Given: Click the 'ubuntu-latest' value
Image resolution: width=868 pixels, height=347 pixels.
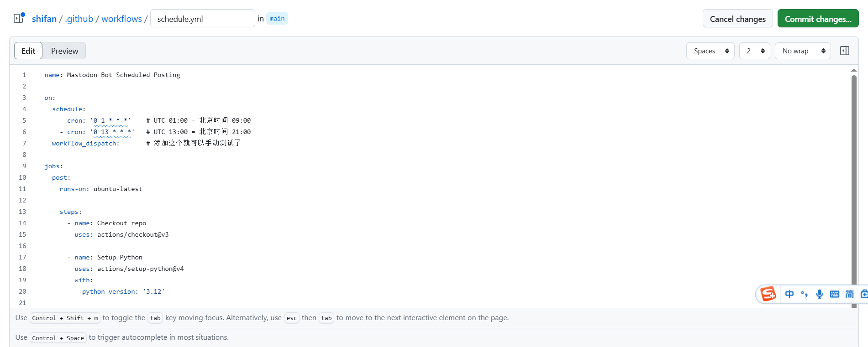Looking at the screenshot, I should (118, 189).
